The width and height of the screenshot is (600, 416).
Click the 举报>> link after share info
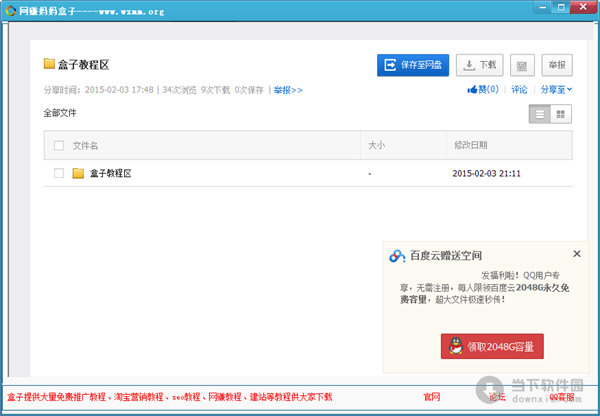click(288, 90)
